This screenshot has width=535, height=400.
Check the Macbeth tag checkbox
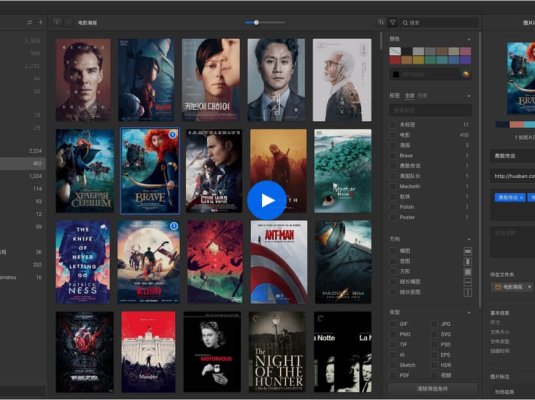(393, 186)
